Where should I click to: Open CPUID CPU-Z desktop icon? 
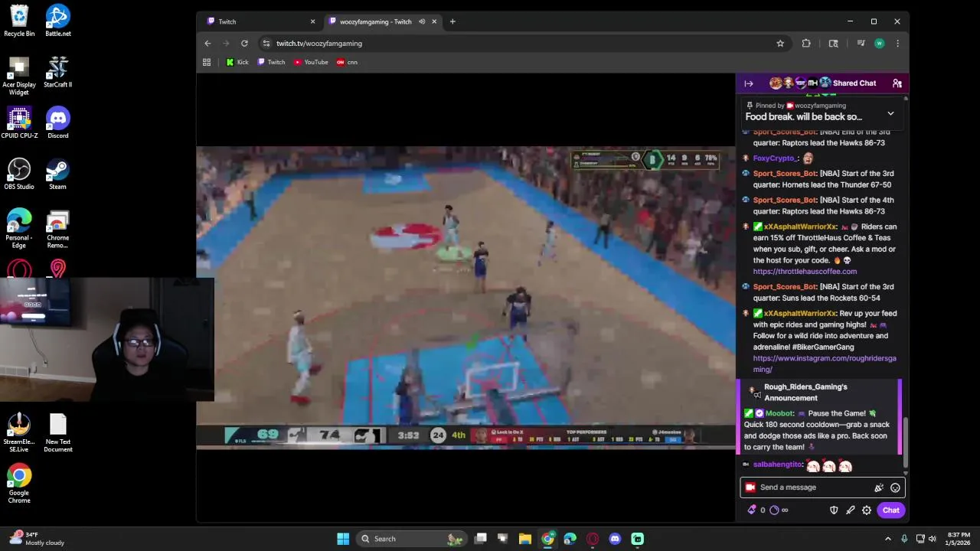[19, 122]
